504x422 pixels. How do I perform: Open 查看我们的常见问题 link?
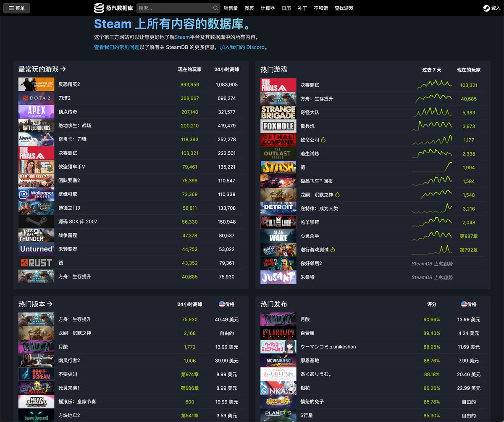(x=117, y=47)
